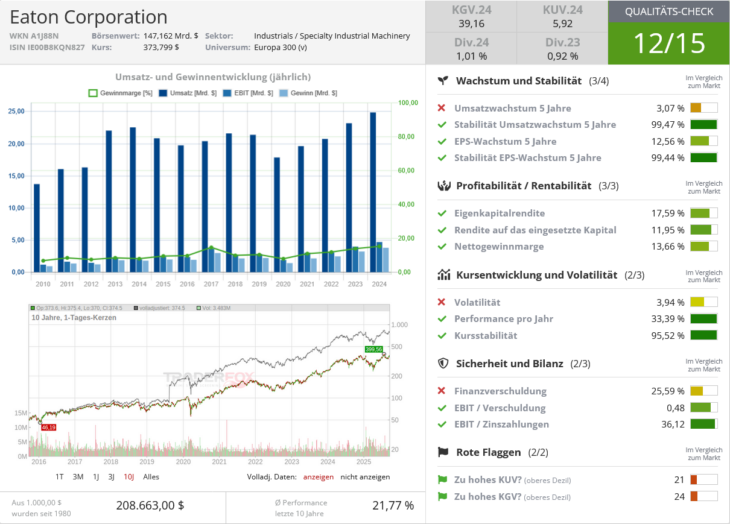
Task: Click the red X next to Finanzverschuldung
Action: tap(441, 391)
